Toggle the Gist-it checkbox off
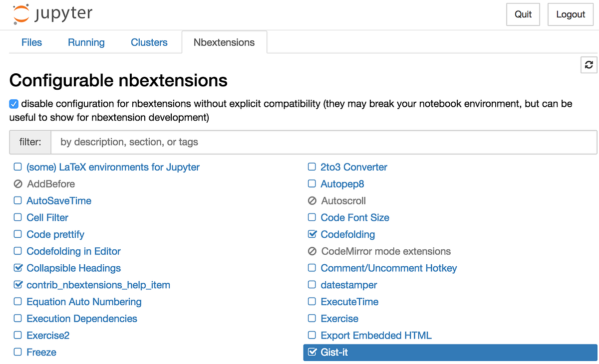 (312, 353)
